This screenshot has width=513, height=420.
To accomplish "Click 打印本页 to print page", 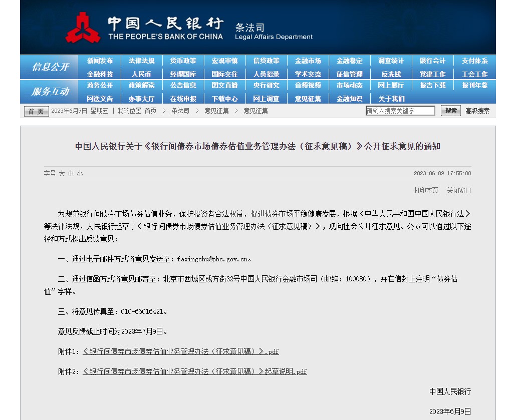I will pos(426,190).
